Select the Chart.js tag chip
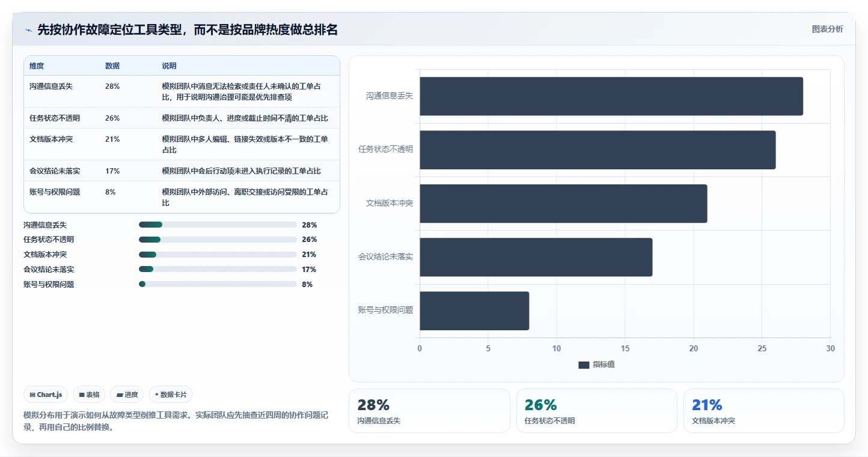The image size is (868, 457). pos(46,395)
